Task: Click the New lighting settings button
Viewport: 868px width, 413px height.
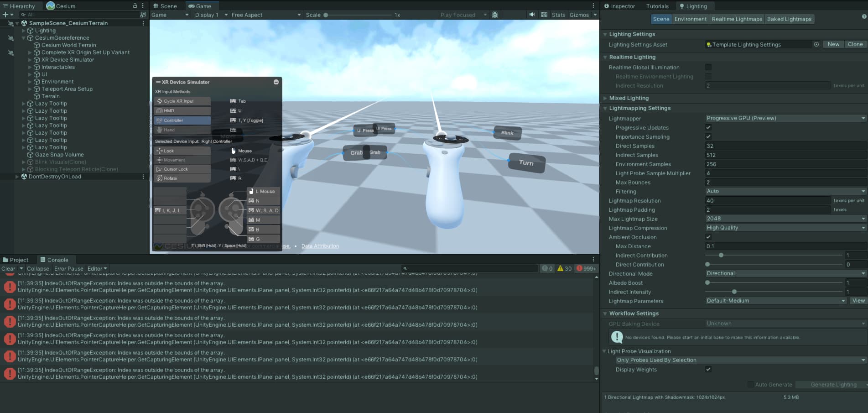Action: (833, 44)
